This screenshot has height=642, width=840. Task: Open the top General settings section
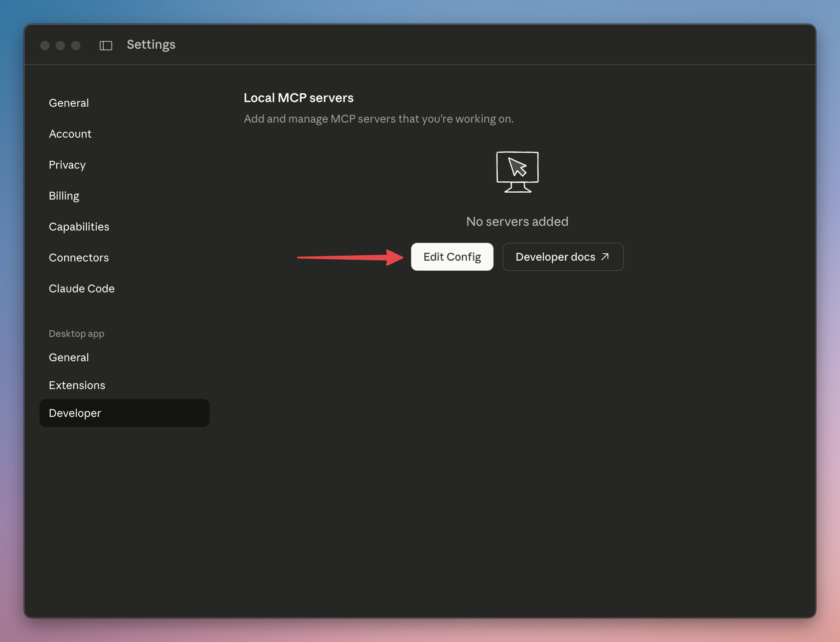pyautogui.click(x=69, y=103)
